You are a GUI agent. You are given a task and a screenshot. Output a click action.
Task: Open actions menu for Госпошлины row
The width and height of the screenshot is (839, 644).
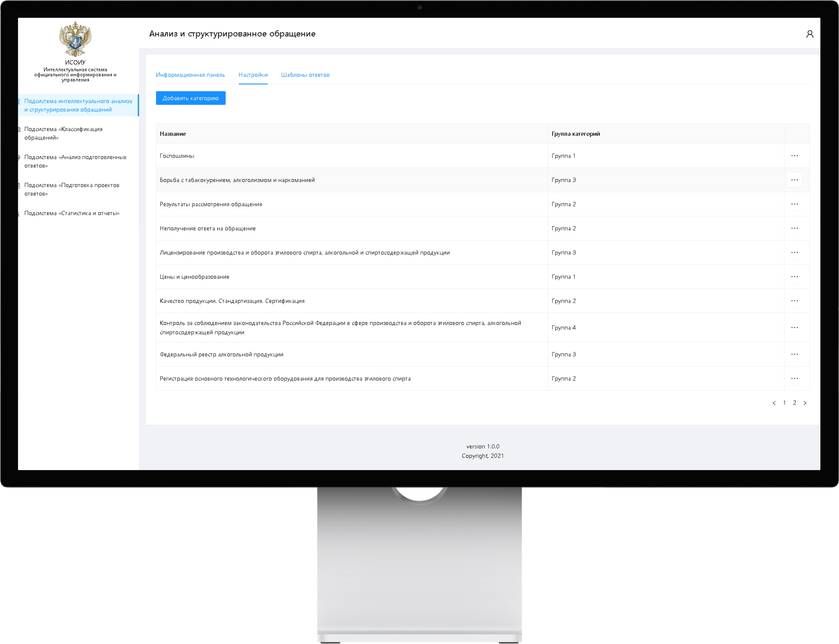click(x=794, y=156)
